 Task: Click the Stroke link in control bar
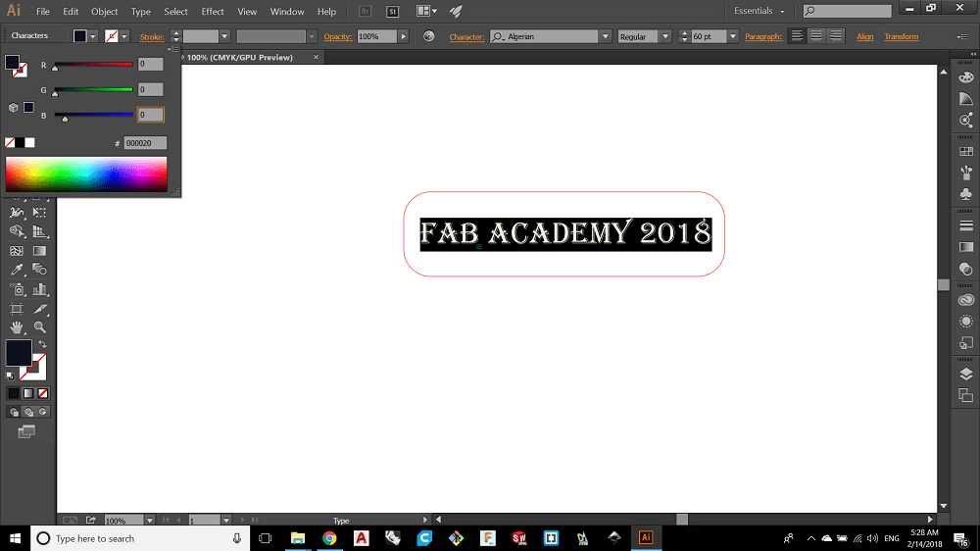tap(152, 37)
